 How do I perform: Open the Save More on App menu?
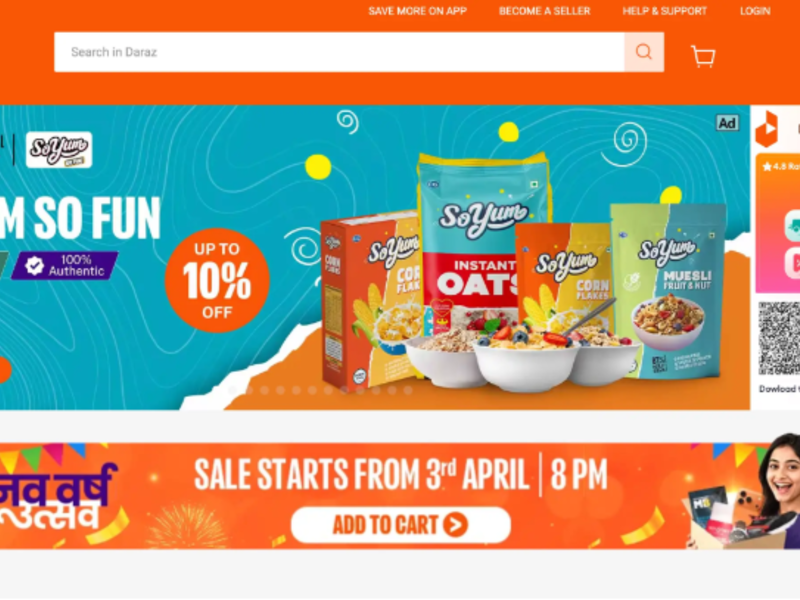click(417, 11)
